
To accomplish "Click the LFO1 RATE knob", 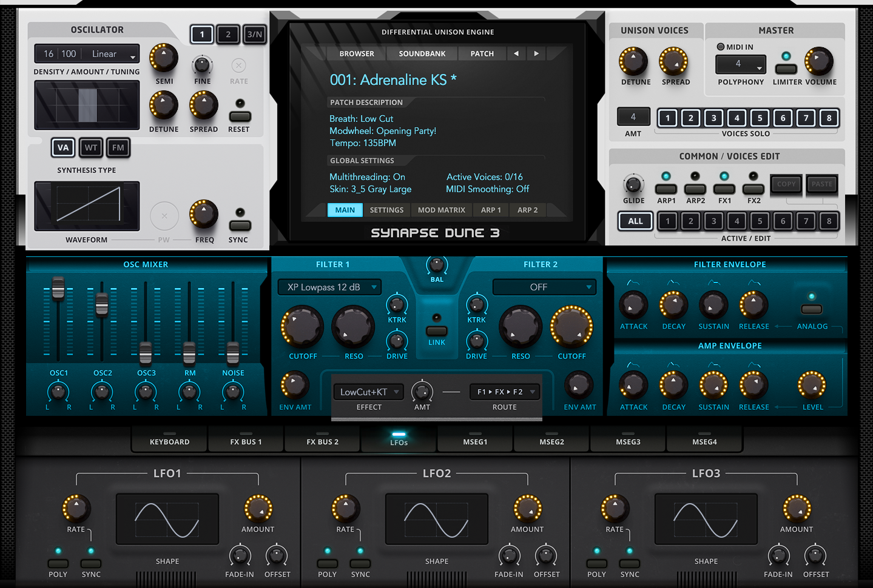I will (x=76, y=509).
